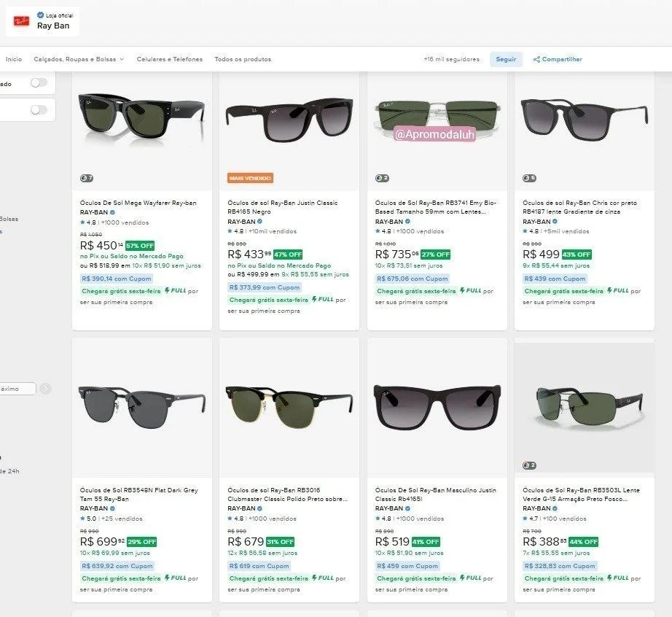
Task: Click the FULL lightning icon on RB3016 Clubmaster
Action: click(314, 578)
